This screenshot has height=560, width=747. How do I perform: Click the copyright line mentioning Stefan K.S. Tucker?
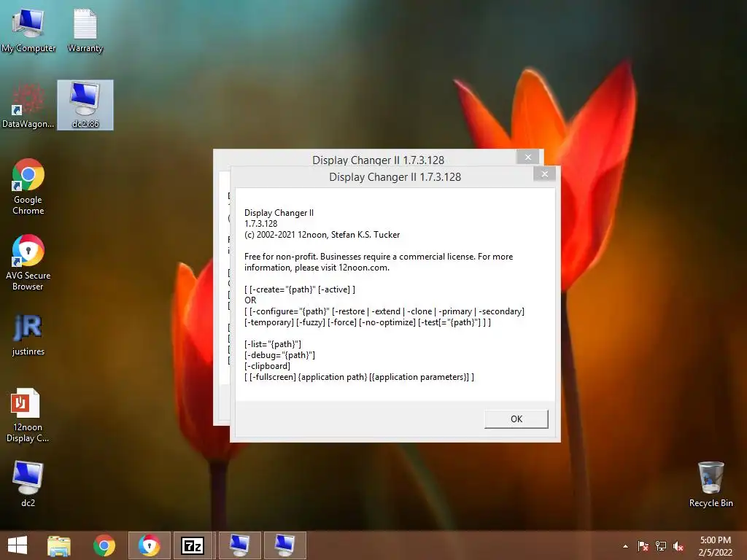322,235
